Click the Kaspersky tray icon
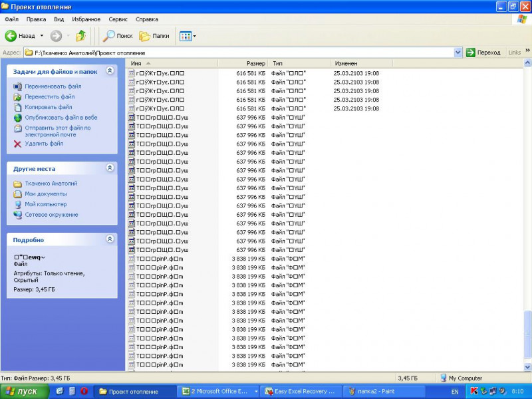This screenshot has height=399, width=532. (474, 391)
